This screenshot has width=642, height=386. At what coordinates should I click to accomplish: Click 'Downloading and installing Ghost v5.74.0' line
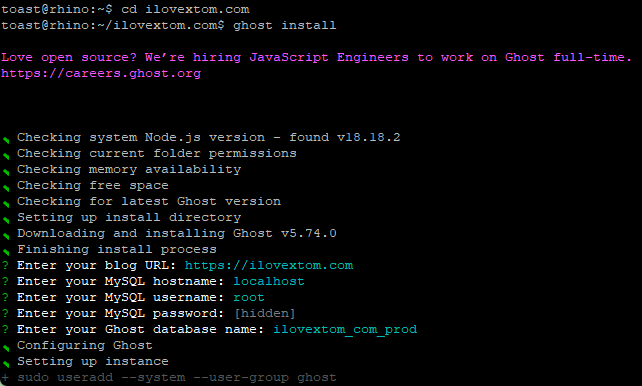(177, 233)
